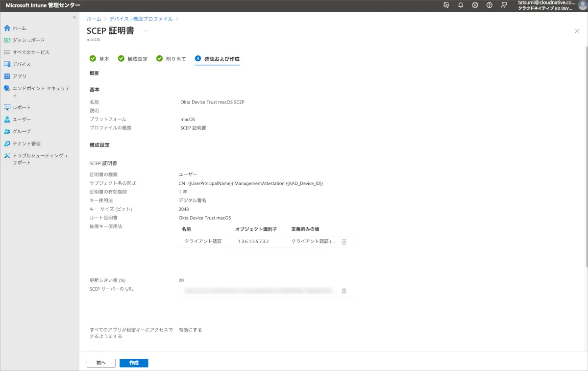588x371 pixels.
Task: Open the ellipsis menu beside SCEP 証明書
Action: pyautogui.click(x=146, y=31)
